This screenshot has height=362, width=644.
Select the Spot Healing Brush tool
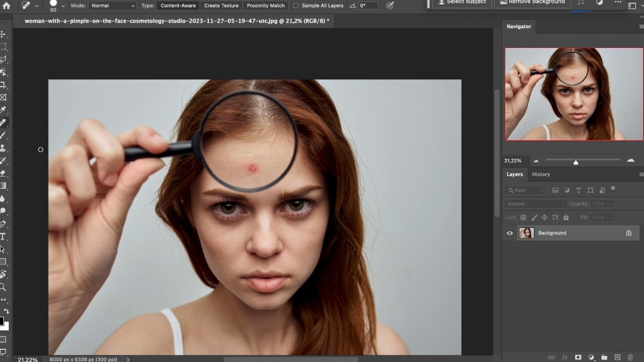3,123
